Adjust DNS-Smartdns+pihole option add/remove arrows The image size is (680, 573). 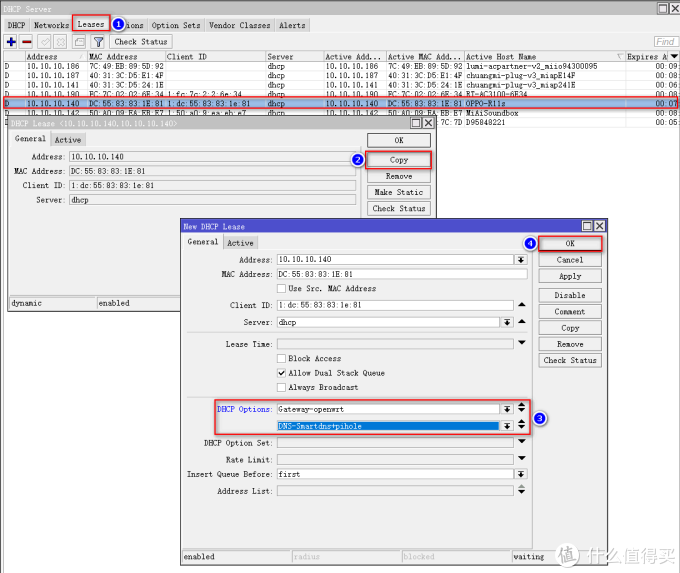click(522, 425)
